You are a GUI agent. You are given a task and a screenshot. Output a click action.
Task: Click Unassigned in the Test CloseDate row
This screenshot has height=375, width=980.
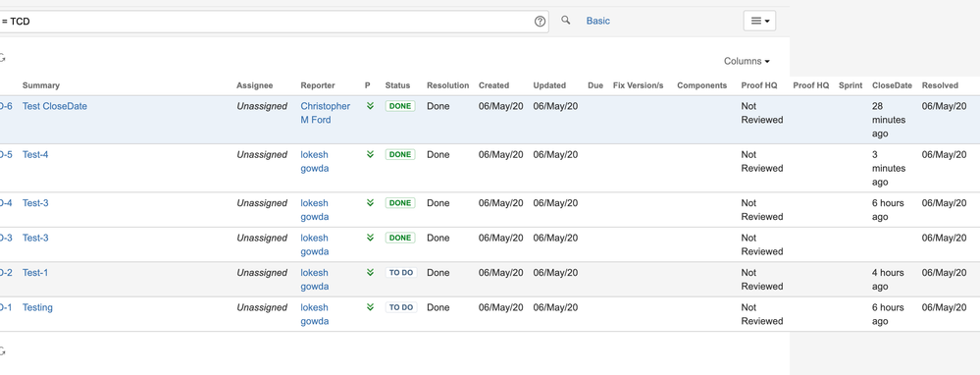(x=262, y=106)
